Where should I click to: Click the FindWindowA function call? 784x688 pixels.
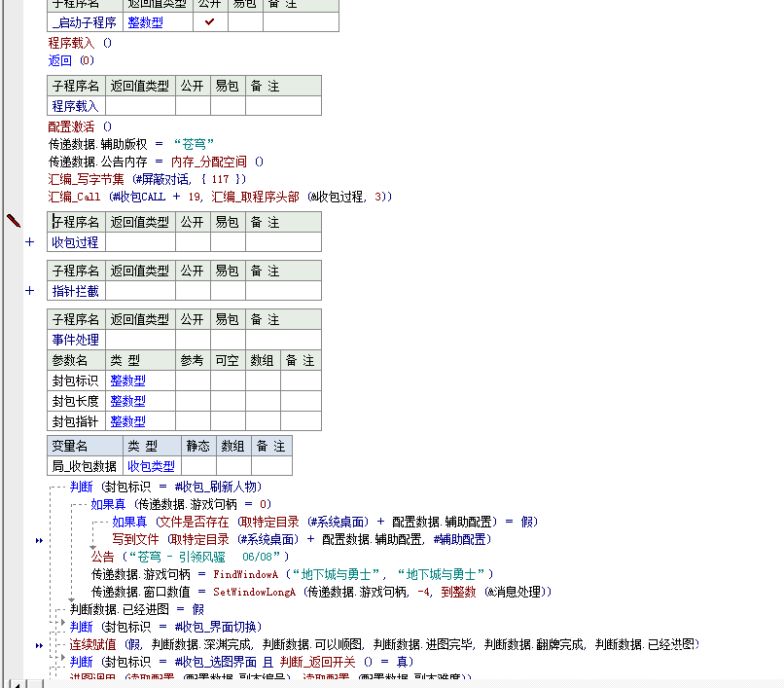[x=245, y=574]
